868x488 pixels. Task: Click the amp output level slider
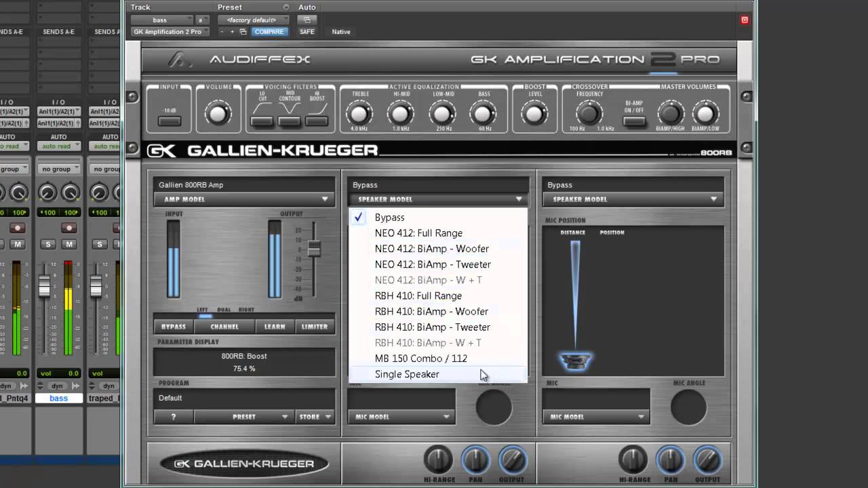click(x=314, y=249)
